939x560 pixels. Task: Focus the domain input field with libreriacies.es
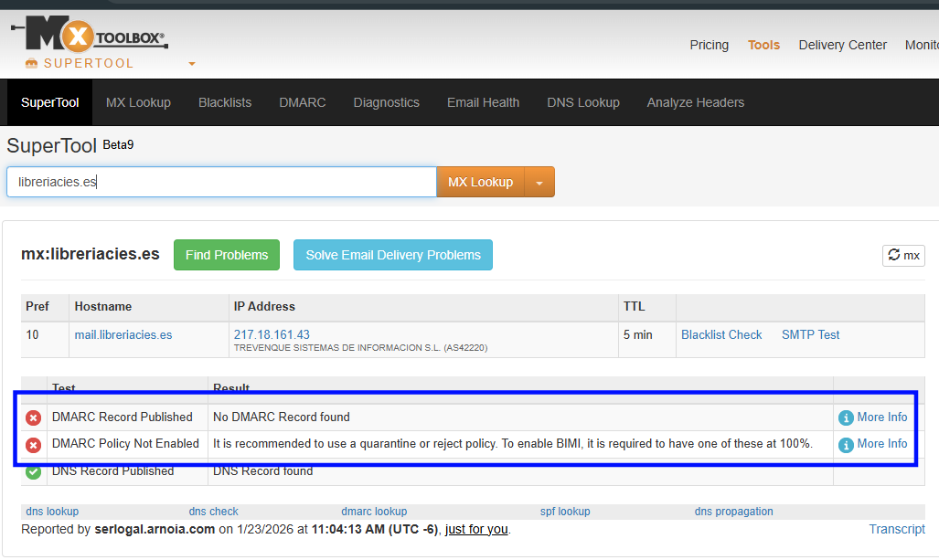[x=221, y=182]
